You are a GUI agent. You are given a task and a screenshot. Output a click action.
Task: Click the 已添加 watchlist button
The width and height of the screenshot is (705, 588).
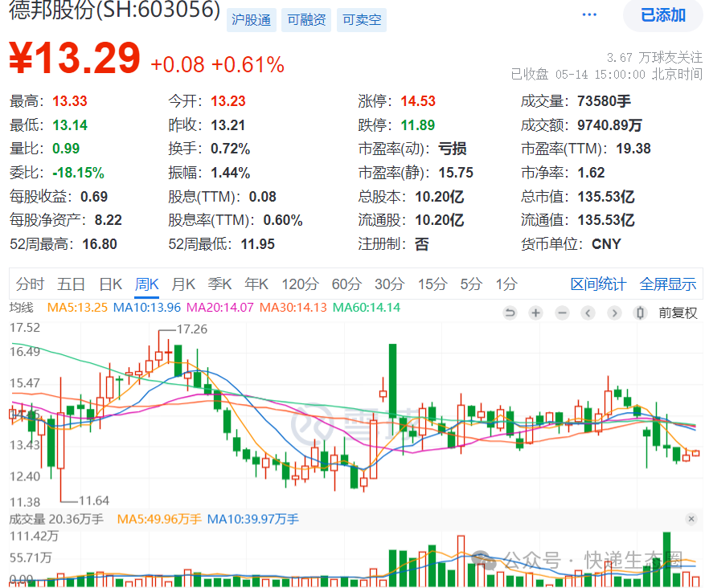[662, 15]
